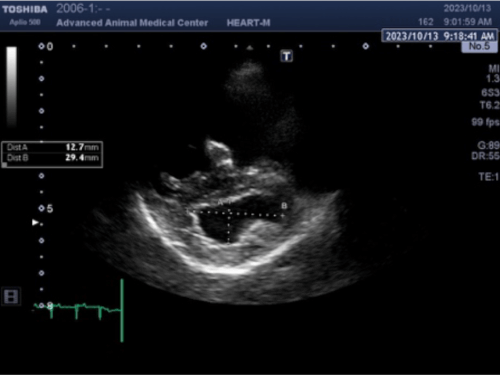Viewport: 500px width, 375px height.
Task: Click the Advanced Animal Medical Center header
Action: pos(132,23)
